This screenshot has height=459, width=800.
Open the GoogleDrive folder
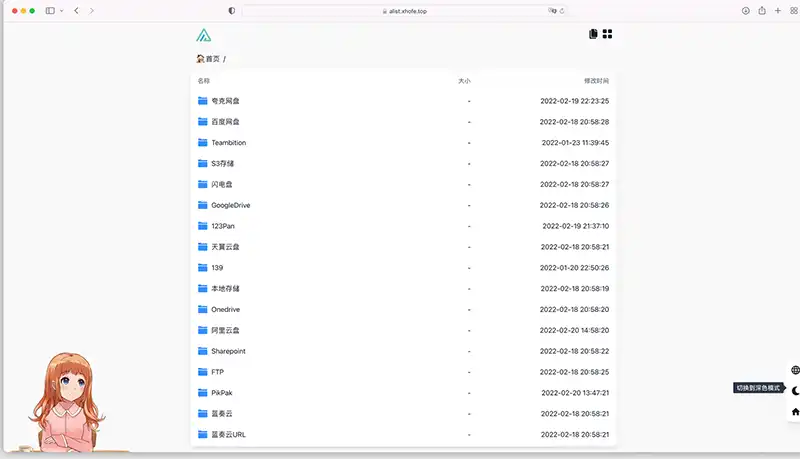pos(403,205)
